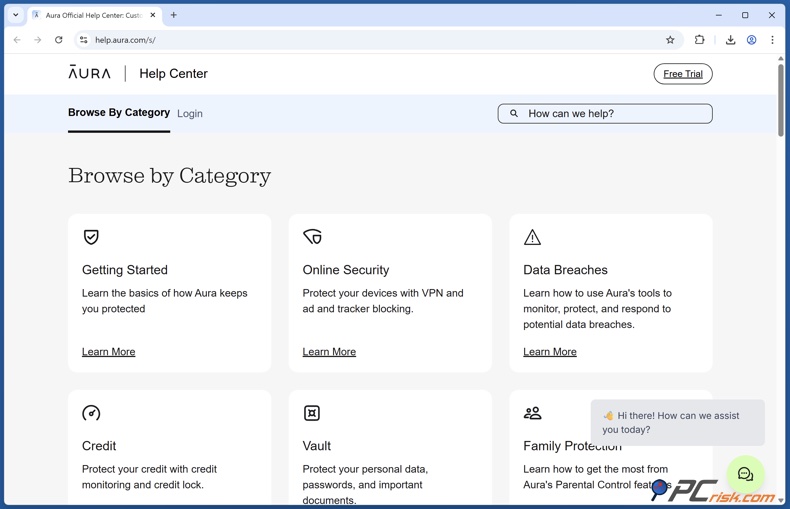Open the Chrome downloads icon

[730, 40]
